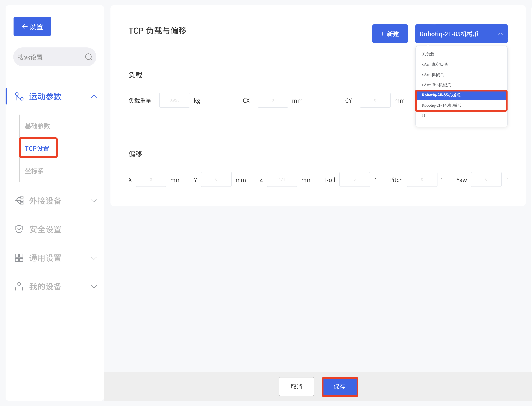Choose xArm Bio机械爪 option
The image size is (532, 406).
461,85
